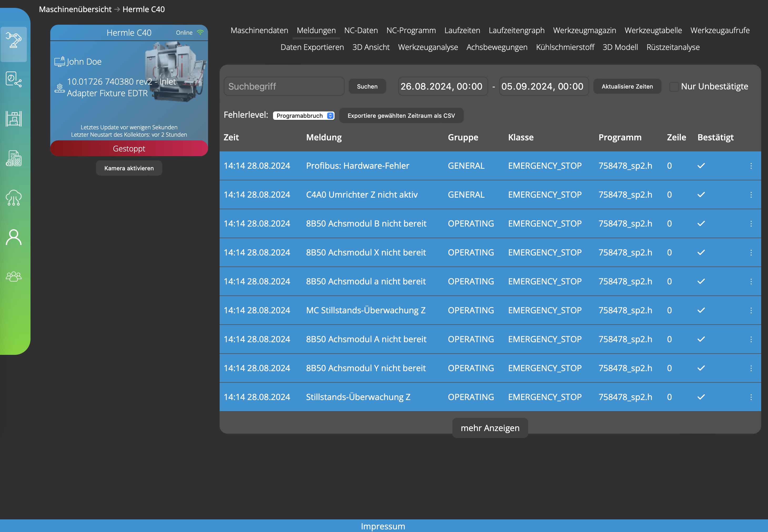The height and width of the screenshot is (532, 768).
Task: Open row menu for 8B50 Achsmodul B nicht bereit
Action: [751, 224]
